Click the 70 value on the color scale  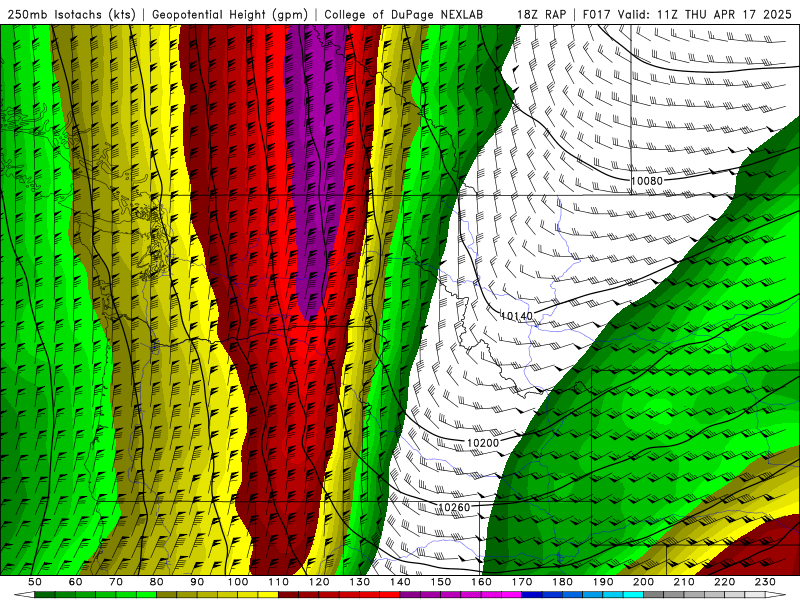coord(116,582)
